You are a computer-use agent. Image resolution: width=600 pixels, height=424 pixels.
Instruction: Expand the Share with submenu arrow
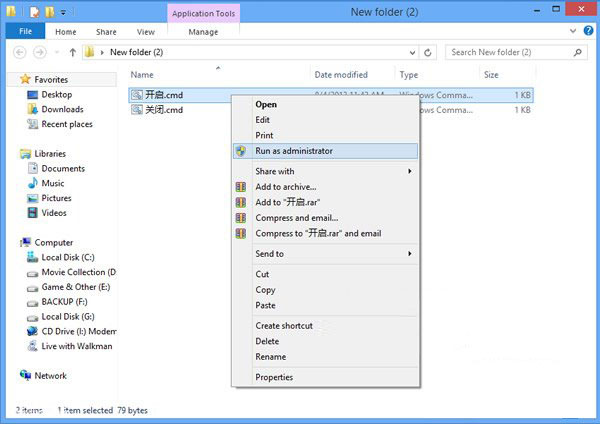click(409, 171)
